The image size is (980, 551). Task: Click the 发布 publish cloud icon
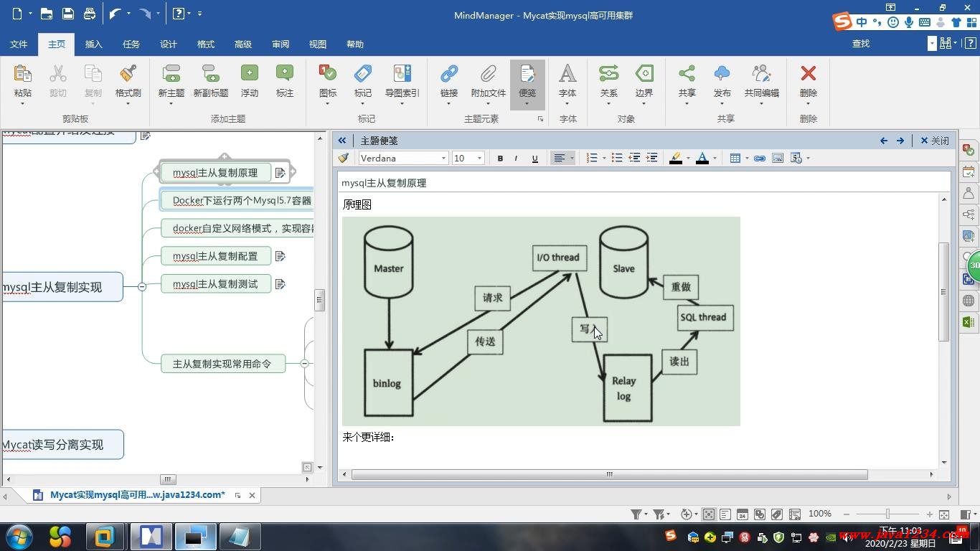[x=722, y=75]
